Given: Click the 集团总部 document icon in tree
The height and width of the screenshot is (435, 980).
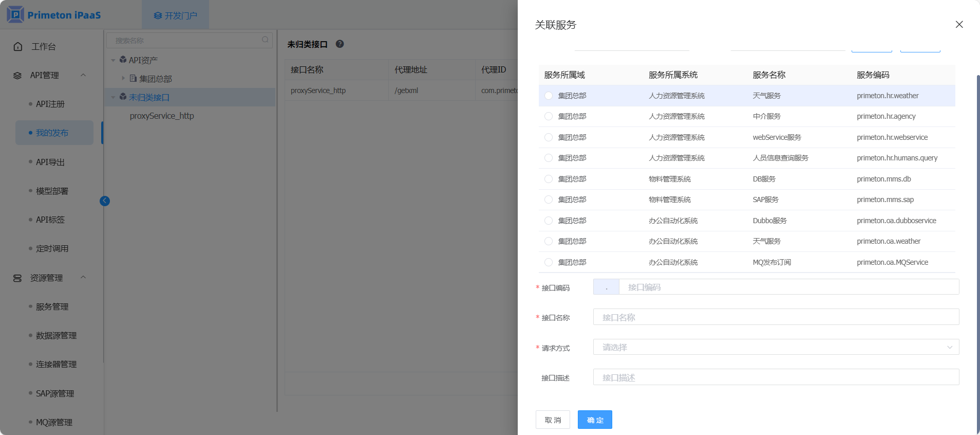Looking at the screenshot, I should click(133, 79).
